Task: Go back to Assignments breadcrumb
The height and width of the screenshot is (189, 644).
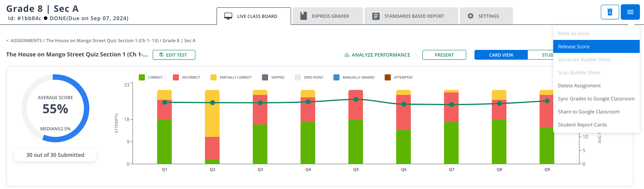Action: click(26, 41)
